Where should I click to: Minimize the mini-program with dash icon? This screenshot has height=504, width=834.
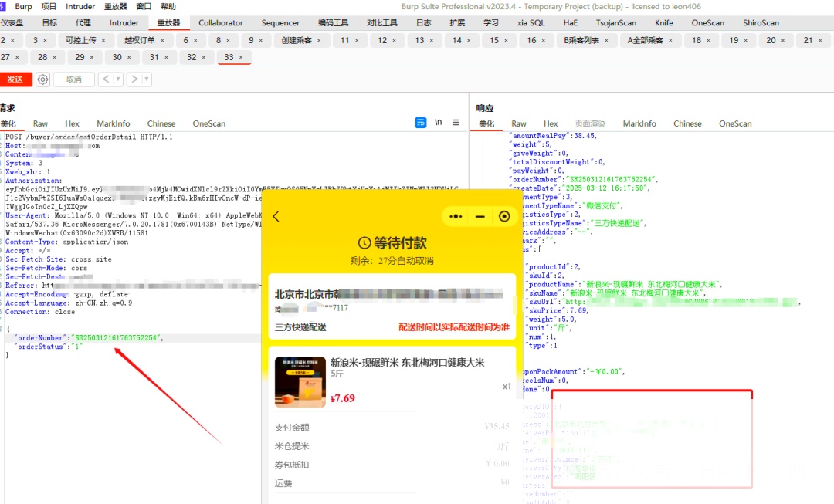click(x=480, y=216)
